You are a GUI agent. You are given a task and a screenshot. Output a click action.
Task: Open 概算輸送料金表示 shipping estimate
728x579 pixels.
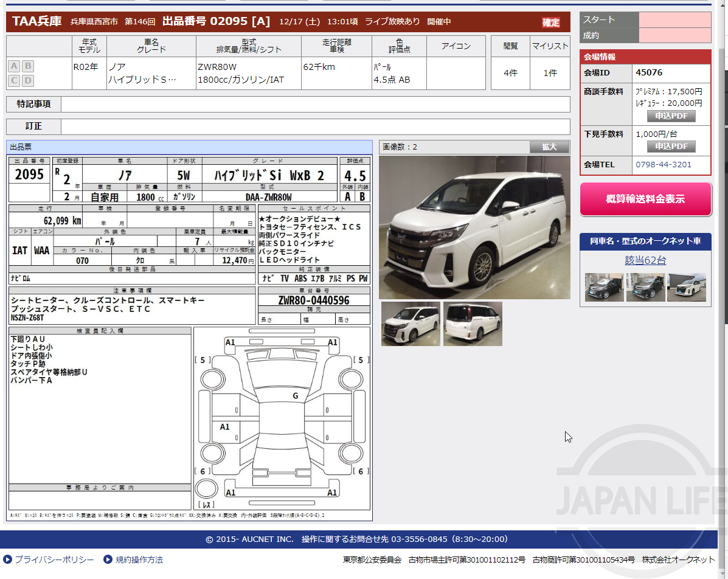645,199
